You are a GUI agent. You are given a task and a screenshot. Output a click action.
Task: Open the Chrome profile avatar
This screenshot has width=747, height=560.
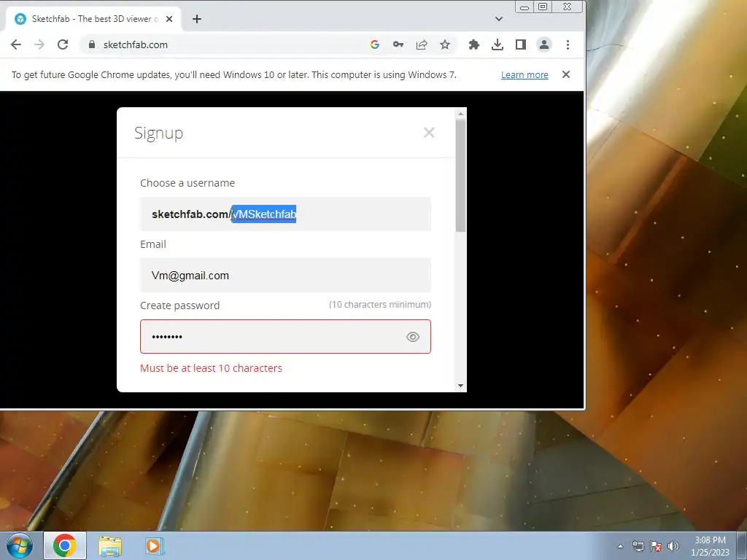point(544,44)
